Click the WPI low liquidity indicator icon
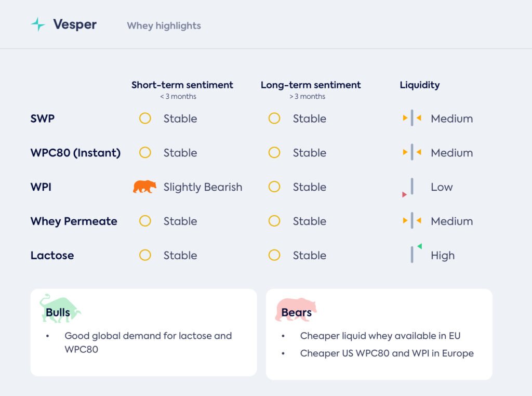The image size is (532, 396). pyautogui.click(x=411, y=188)
